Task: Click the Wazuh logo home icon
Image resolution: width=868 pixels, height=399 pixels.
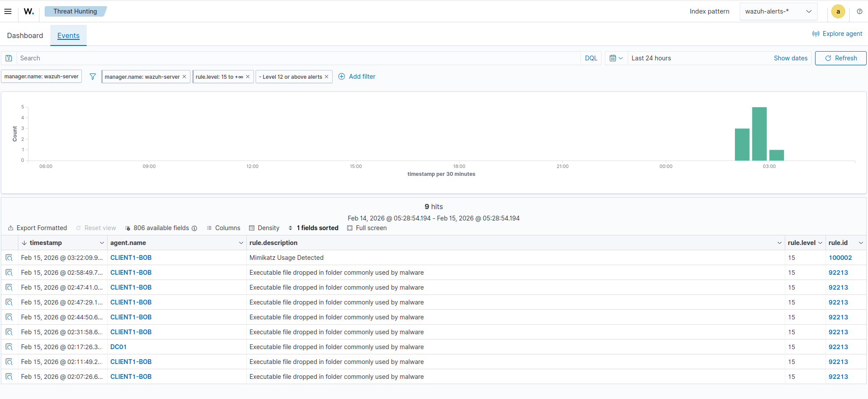Action: (x=29, y=11)
